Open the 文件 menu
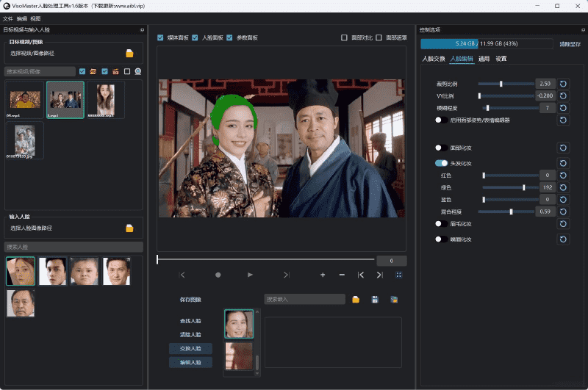This screenshot has height=390, width=588. (x=8, y=19)
